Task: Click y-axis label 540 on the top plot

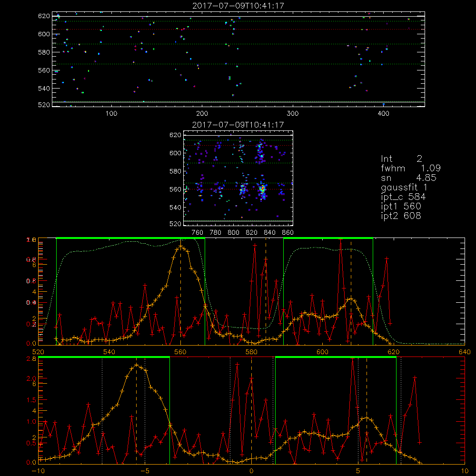Action: [44, 89]
